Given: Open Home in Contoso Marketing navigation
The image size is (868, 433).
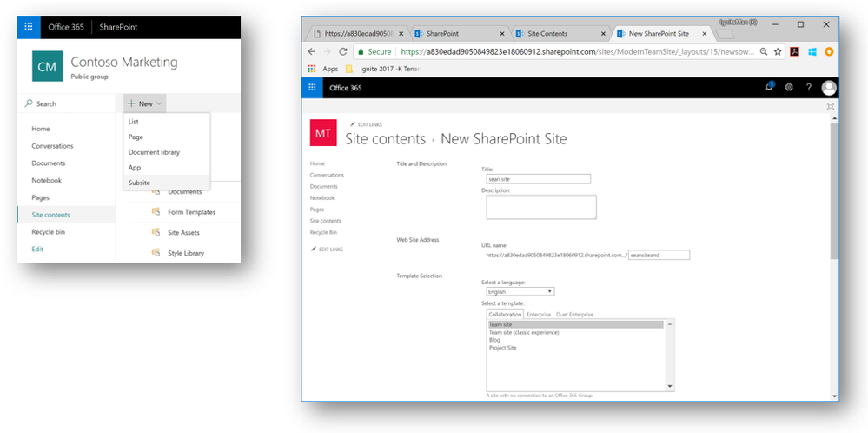Looking at the screenshot, I should [x=41, y=129].
